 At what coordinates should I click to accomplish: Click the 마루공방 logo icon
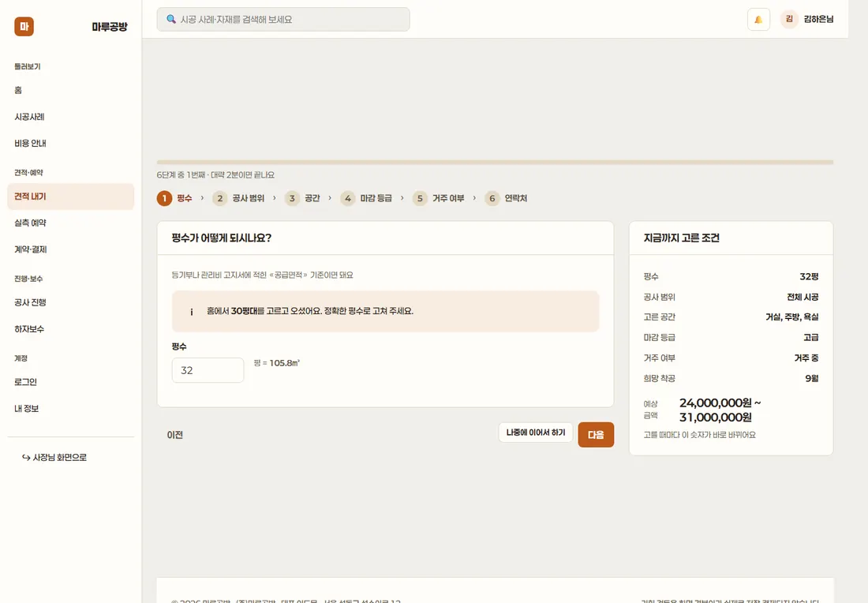(24, 27)
